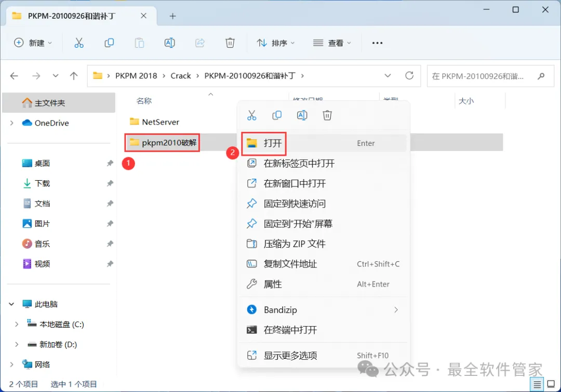The width and height of the screenshot is (561, 392).
Task: Expand 新加卷 (D:) node
Action: pos(17,344)
